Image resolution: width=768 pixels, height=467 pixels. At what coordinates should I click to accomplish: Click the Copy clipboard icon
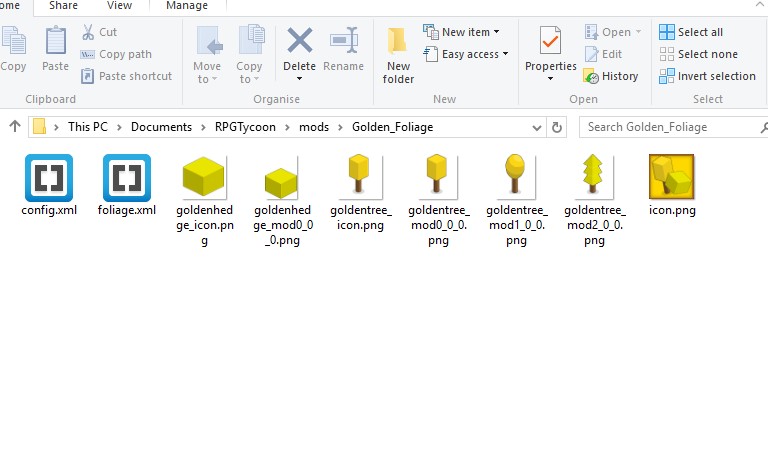click(x=13, y=41)
